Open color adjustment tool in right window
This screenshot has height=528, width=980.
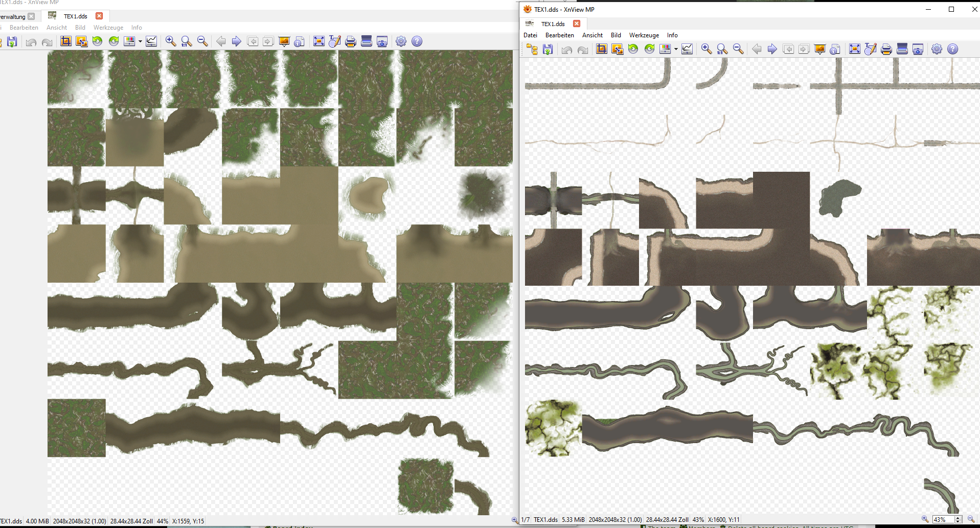coord(665,49)
